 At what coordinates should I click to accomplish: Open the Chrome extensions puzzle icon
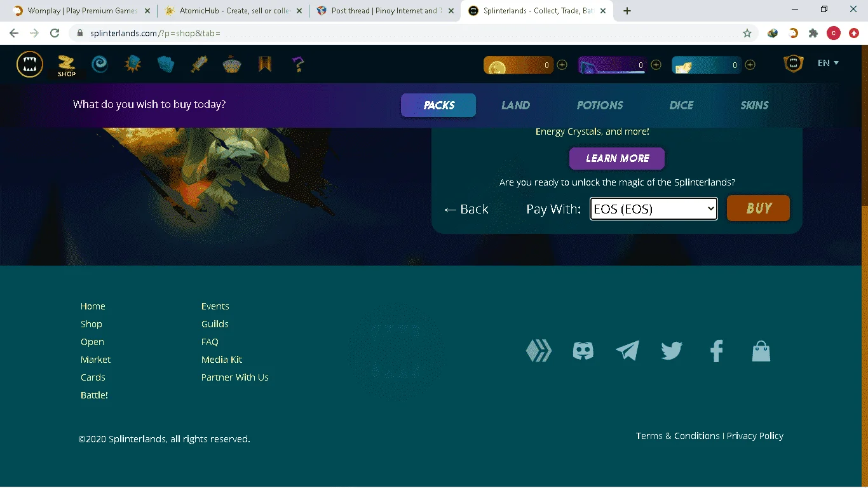coord(813,33)
